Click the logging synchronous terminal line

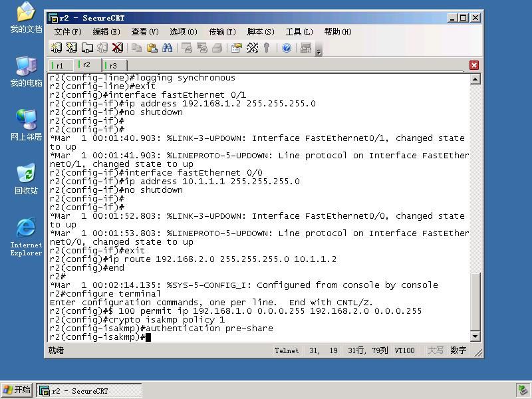pyautogui.click(x=142, y=78)
